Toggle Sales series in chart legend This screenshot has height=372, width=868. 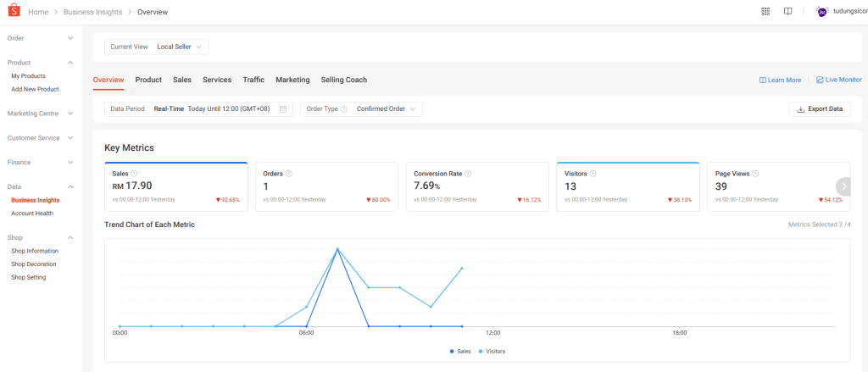point(460,352)
